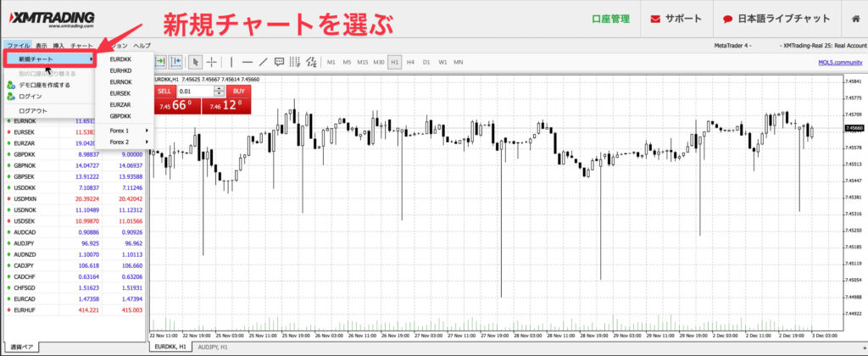Switch timeframe to D1
This screenshot has height=356, width=868.
[x=426, y=62]
